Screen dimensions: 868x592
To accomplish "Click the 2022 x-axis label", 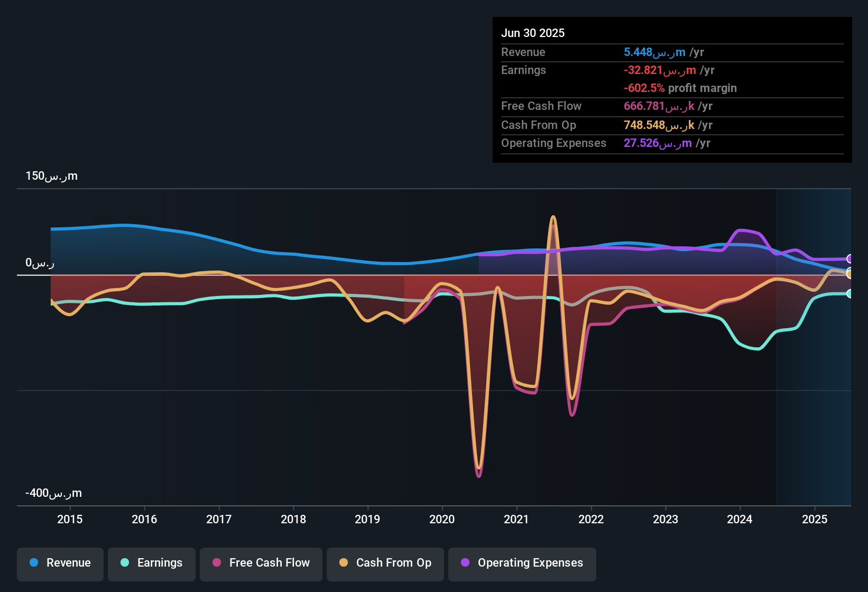I will pyautogui.click(x=591, y=519).
